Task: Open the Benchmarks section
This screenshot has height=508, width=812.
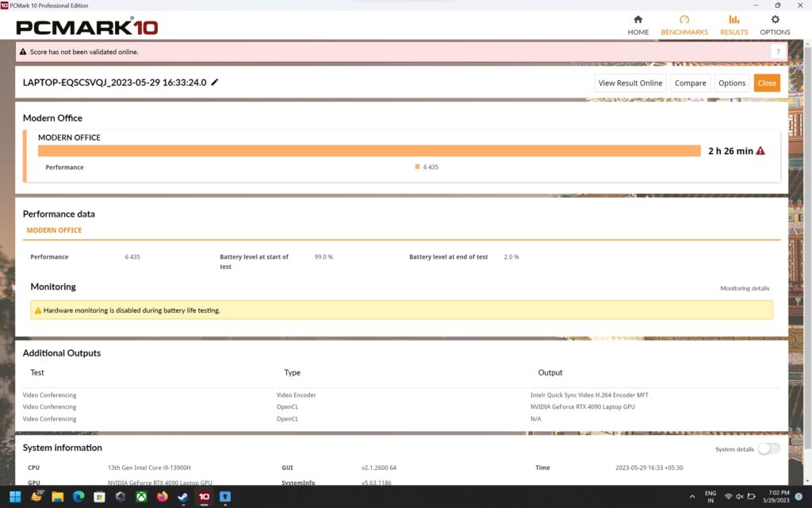Action: pos(684,25)
